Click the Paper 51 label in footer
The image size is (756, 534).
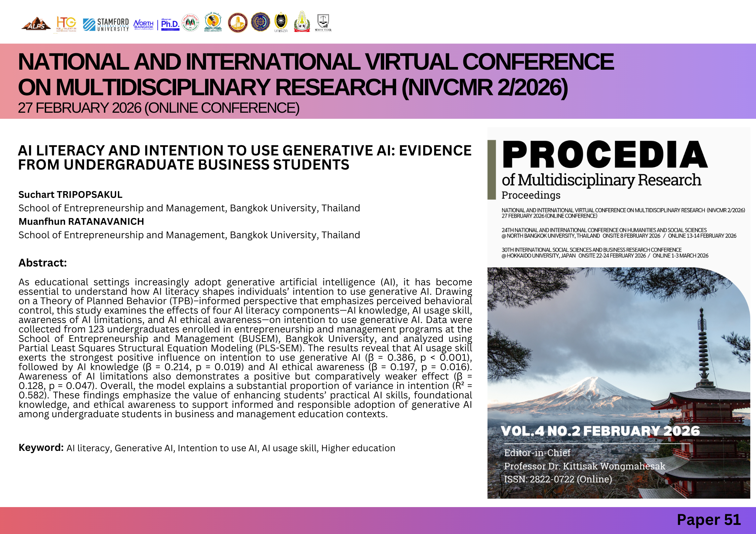tap(709, 520)
